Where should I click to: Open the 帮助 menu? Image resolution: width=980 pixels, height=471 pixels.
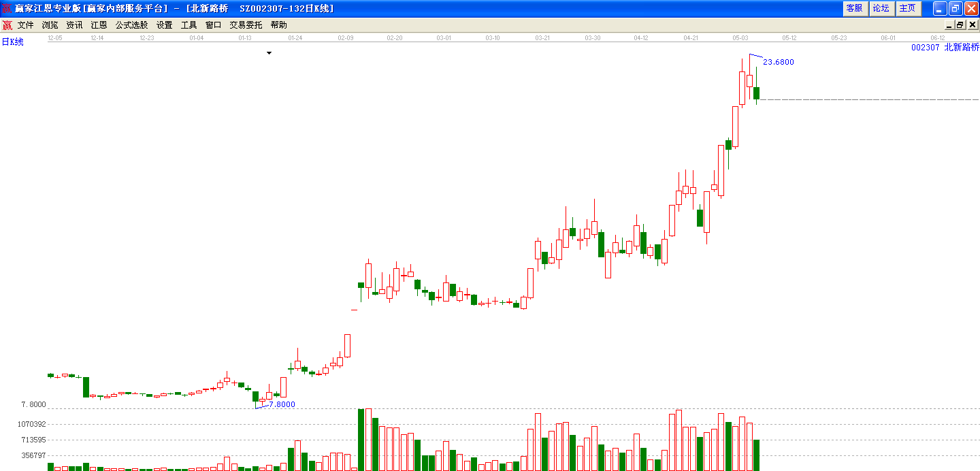[x=278, y=25]
